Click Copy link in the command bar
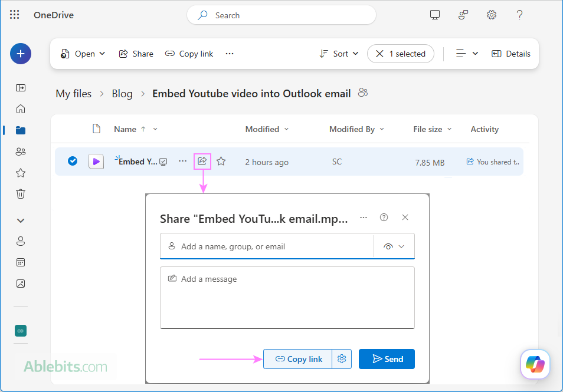563x392 pixels. click(189, 54)
